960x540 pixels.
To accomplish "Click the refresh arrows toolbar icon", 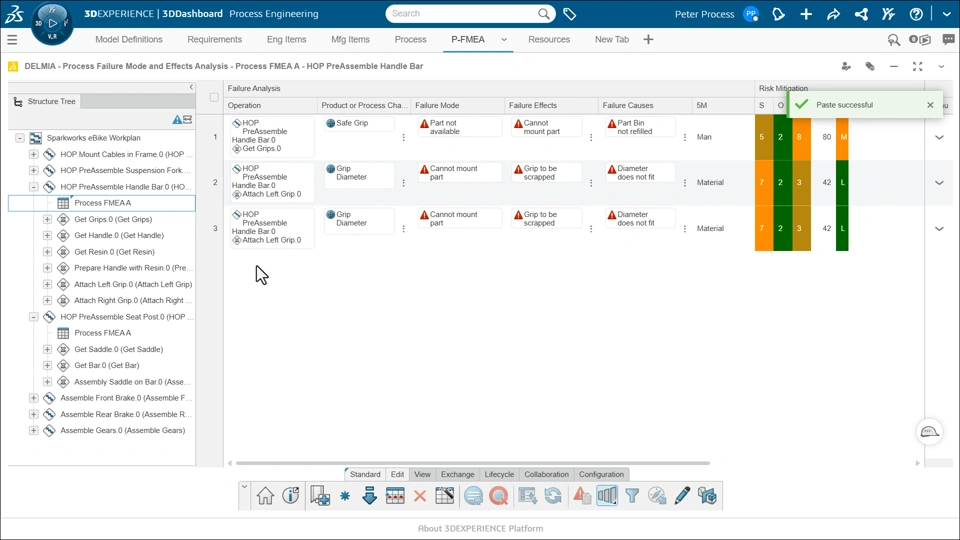I will coord(553,495).
